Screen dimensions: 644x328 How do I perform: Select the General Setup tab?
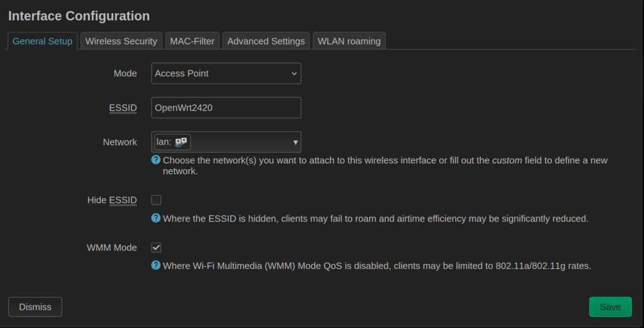coord(42,41)
